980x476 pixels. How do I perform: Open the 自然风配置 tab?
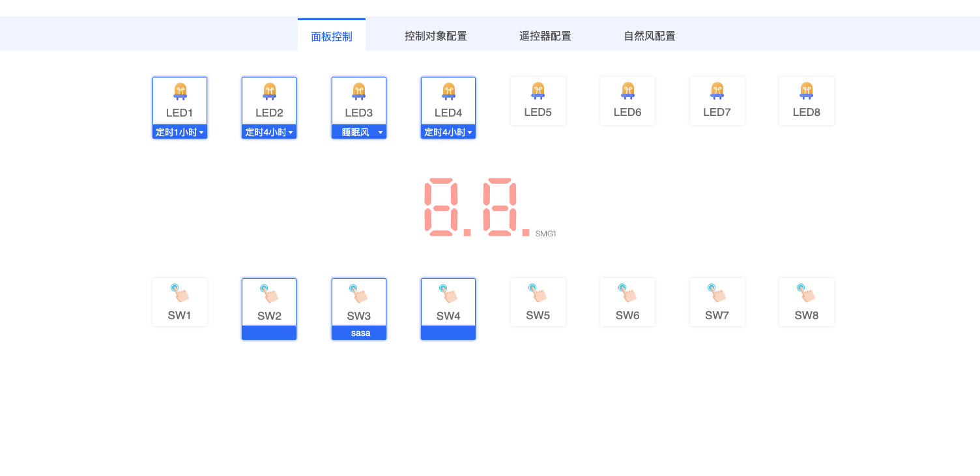point(650,36)
